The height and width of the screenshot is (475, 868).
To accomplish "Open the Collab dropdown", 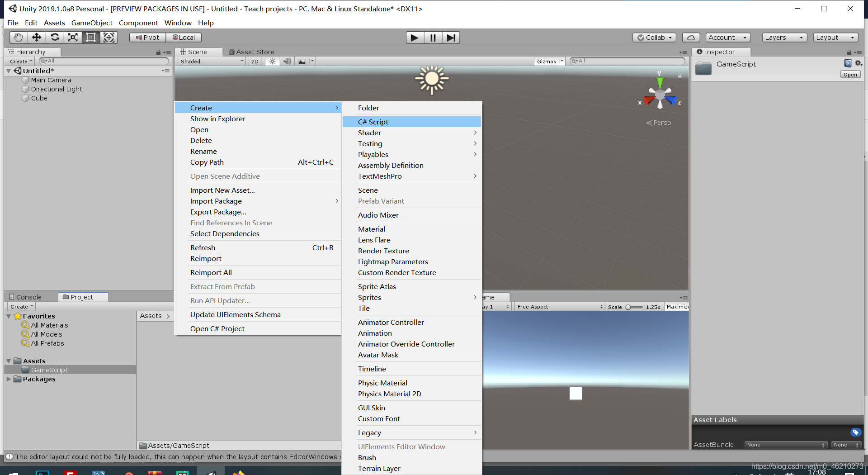I will point(654,38).
